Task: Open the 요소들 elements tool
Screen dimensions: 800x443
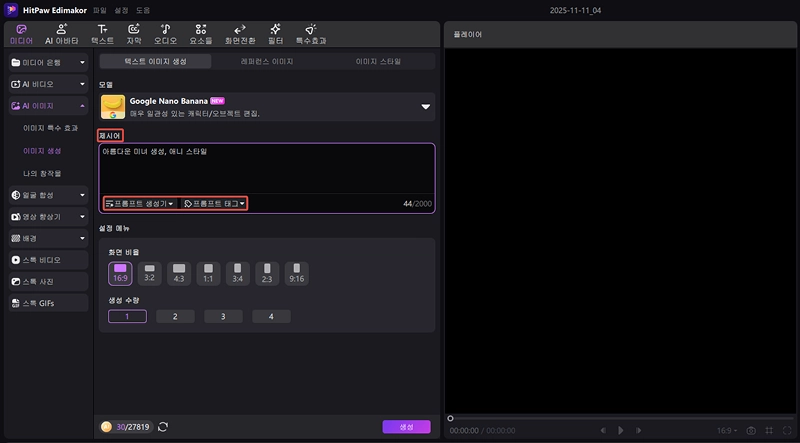Action: click(x=201, y=34)
